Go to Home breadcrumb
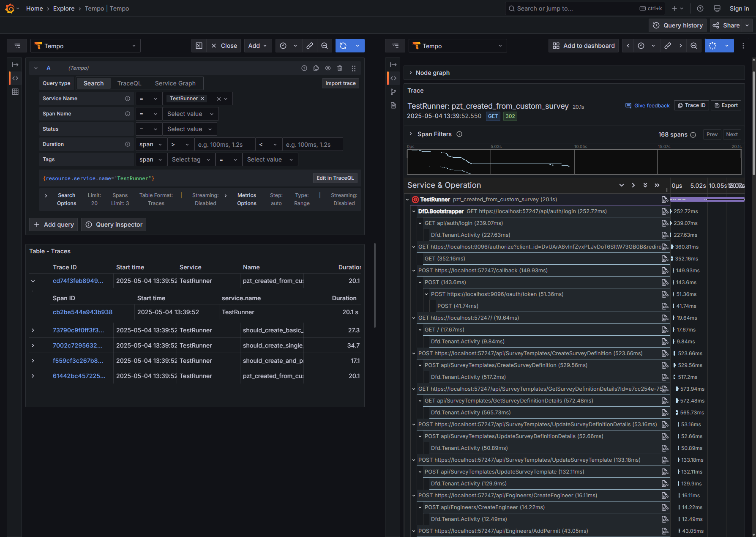 35,8
